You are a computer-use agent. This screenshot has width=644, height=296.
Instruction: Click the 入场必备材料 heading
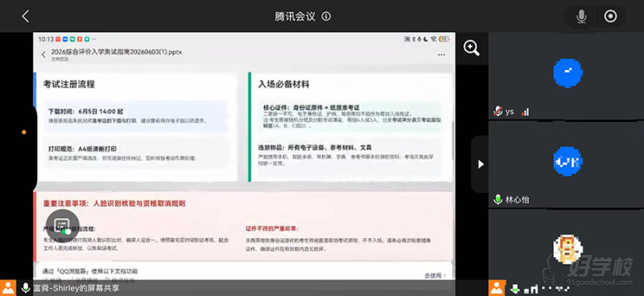(x=284, y=84)
